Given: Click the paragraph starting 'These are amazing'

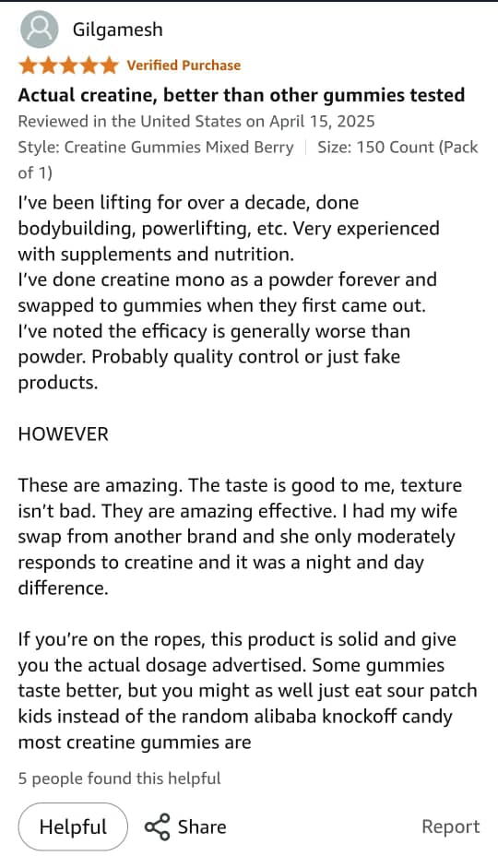Looking at the screenshot, I should (x=240, y=537).
